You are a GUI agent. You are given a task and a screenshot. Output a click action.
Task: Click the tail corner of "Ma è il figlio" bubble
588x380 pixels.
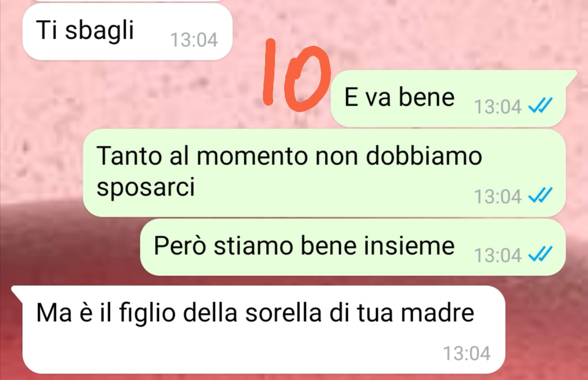click(x=17, y=291)
